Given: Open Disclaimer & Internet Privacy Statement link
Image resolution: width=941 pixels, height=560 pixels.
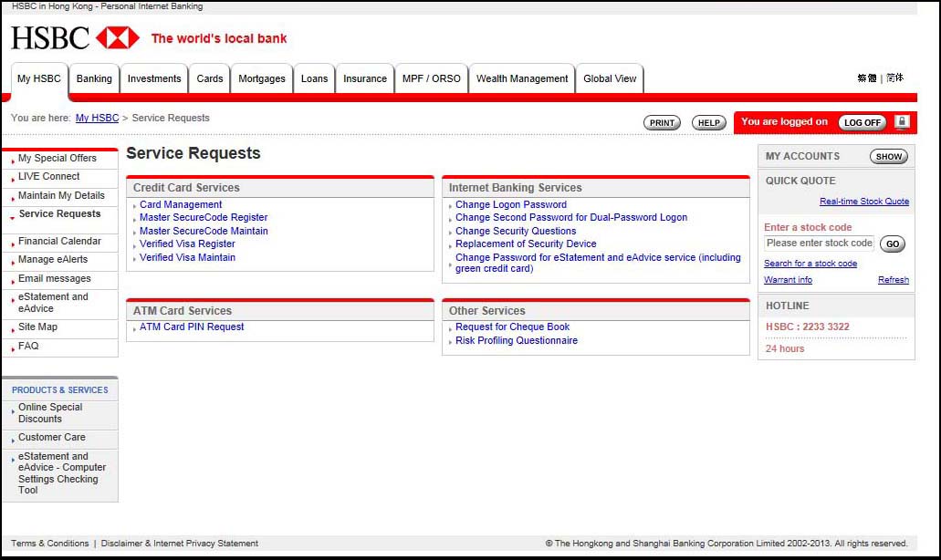Looking at the screenshot, I should (x=180, y=544).
